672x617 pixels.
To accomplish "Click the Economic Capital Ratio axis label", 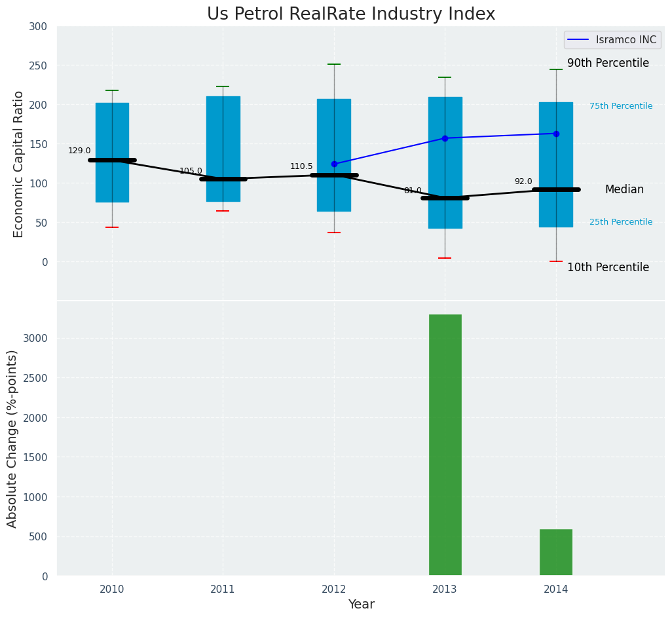I will tap(18, 164).
